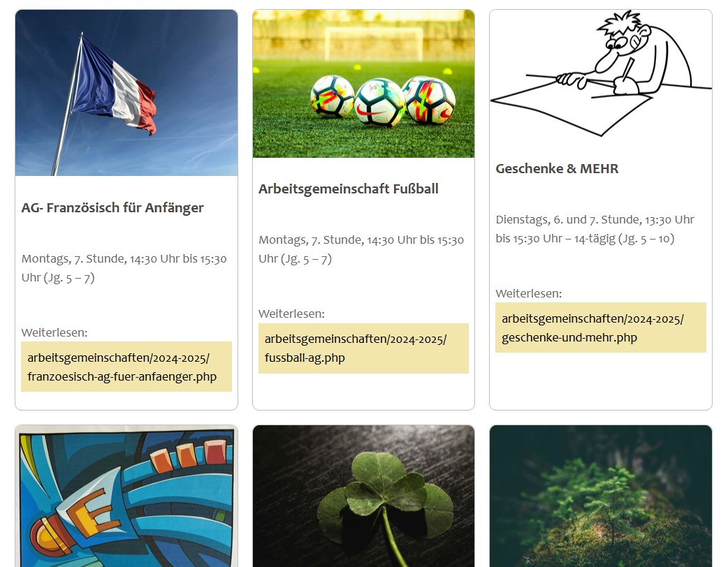This screenshot has width=728, height=567.
Task: Follow the fussball-ag.php link
Action: pos(363,348)
